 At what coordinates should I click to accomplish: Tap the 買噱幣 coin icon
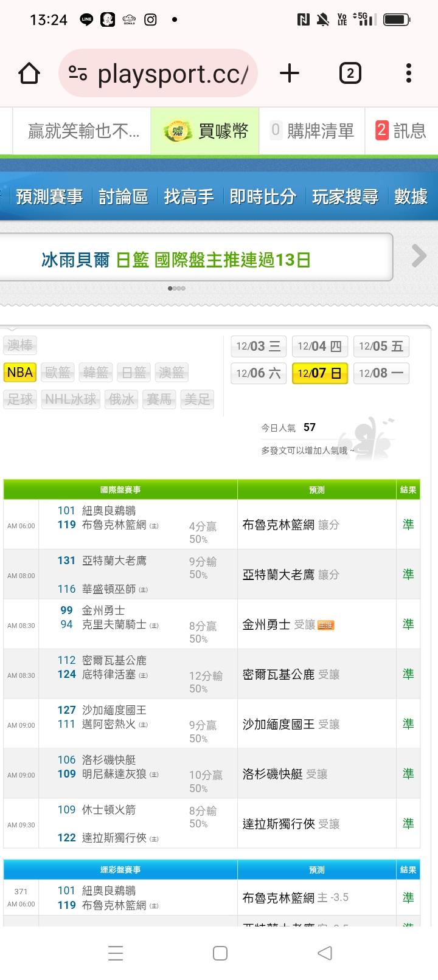178,131
